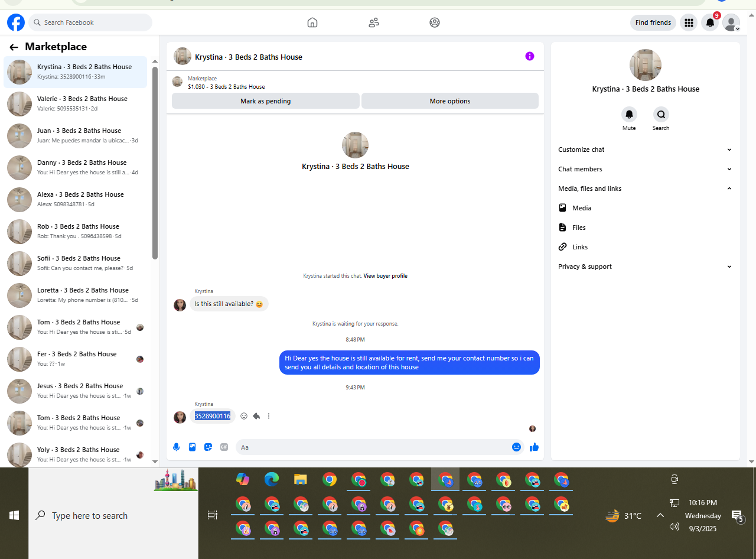Open File Explorer from the taskbar

tap(301, 479)
